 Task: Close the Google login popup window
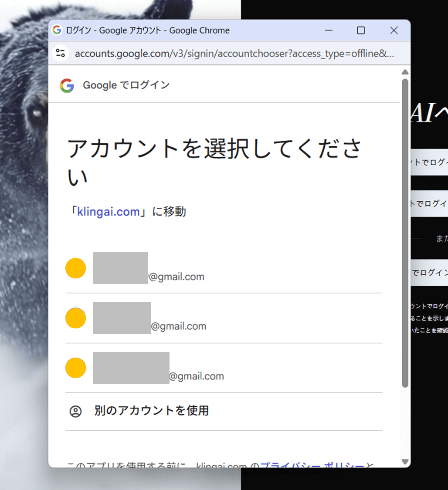click(394, 30)
